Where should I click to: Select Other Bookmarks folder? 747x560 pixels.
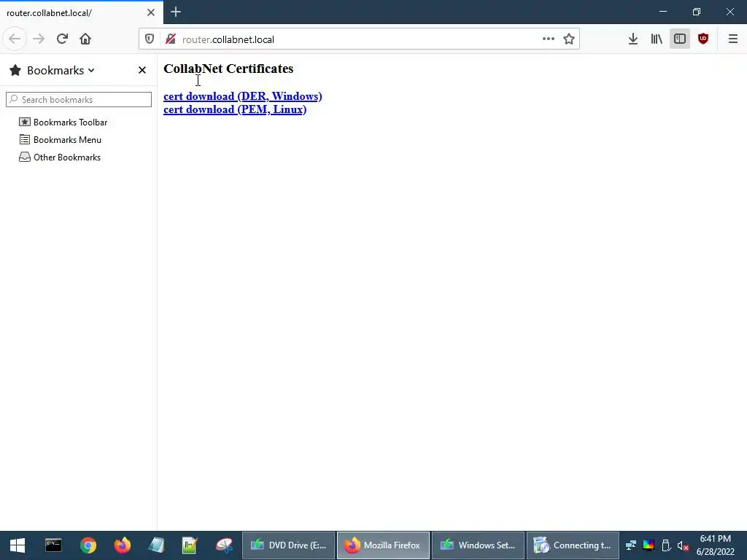[60, 157]
